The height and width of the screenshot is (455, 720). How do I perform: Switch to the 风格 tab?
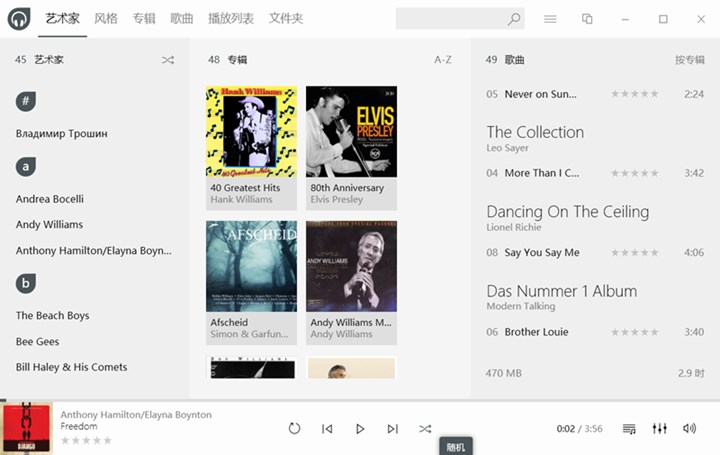point(106,18)
